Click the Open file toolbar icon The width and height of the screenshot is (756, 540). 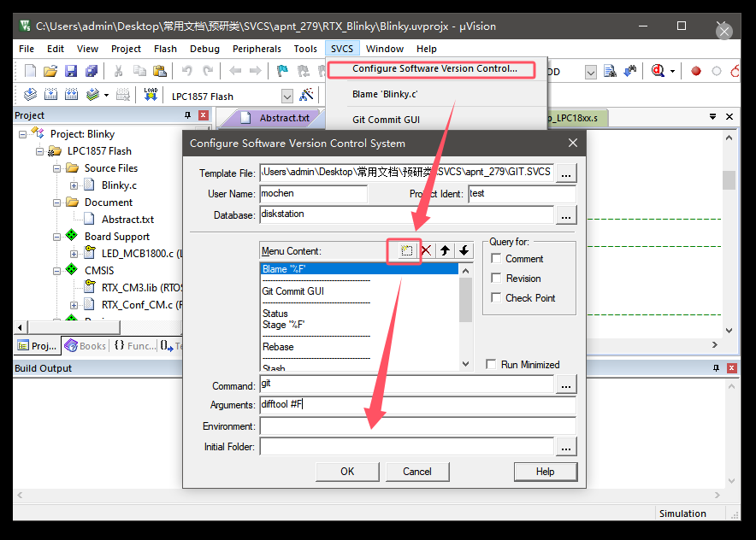[50, 71]
